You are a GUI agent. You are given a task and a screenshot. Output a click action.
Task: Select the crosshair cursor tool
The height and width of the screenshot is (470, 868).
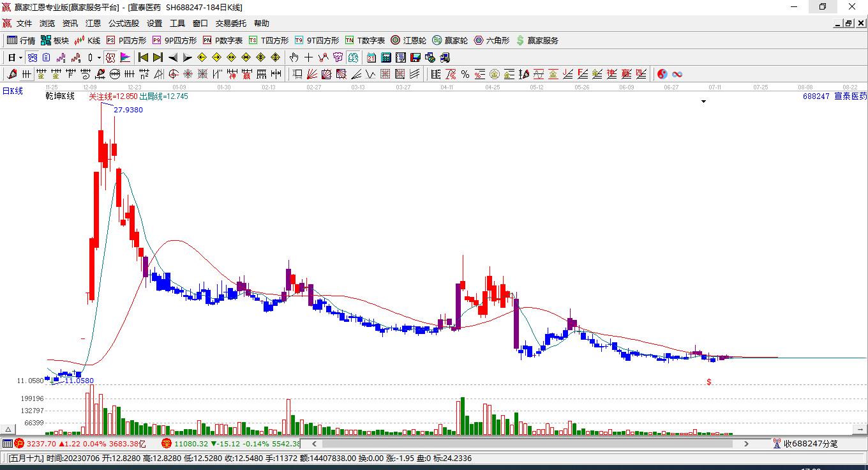[x=308, y=57]
